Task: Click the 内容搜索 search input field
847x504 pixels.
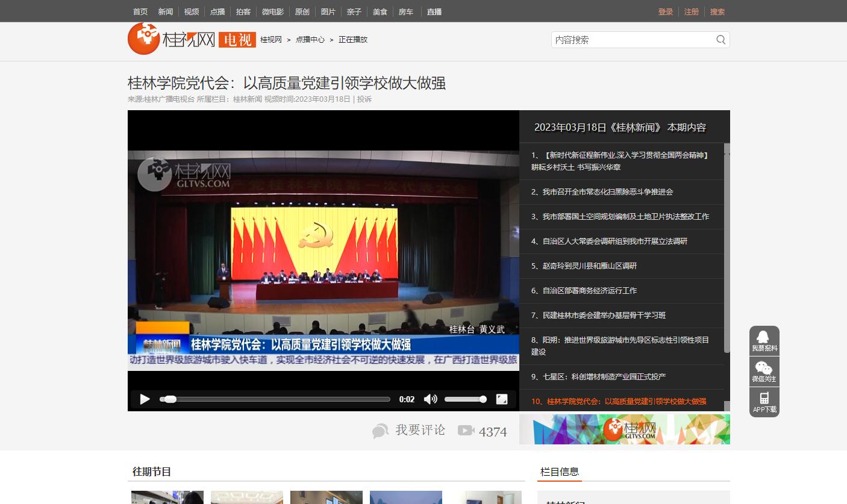Action: click(631, 40)
